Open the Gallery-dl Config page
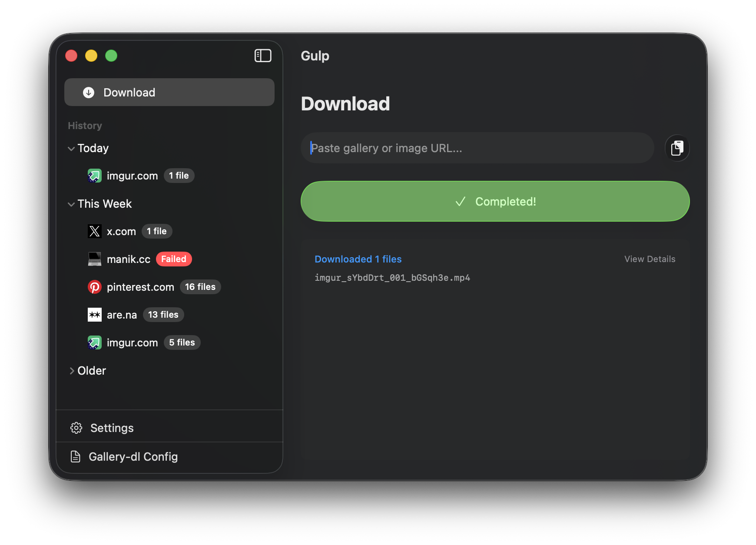 pos(133,456)
